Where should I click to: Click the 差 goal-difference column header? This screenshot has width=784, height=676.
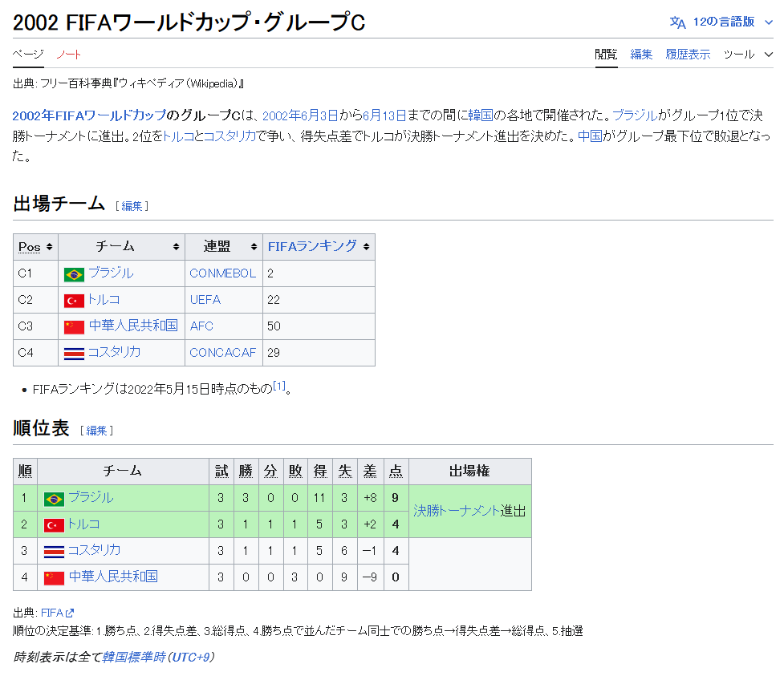[x=370, y=472]
